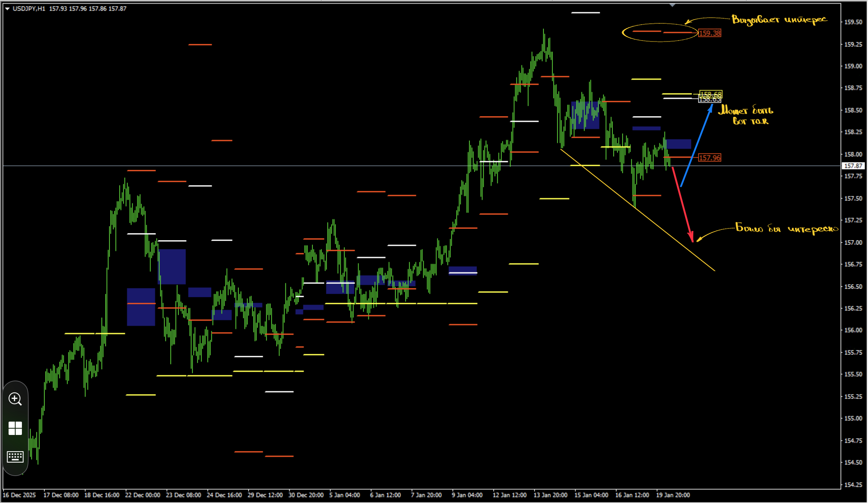Click the 5 Jan 04:00 time label

pyautogui.click(x=344, y=495)
